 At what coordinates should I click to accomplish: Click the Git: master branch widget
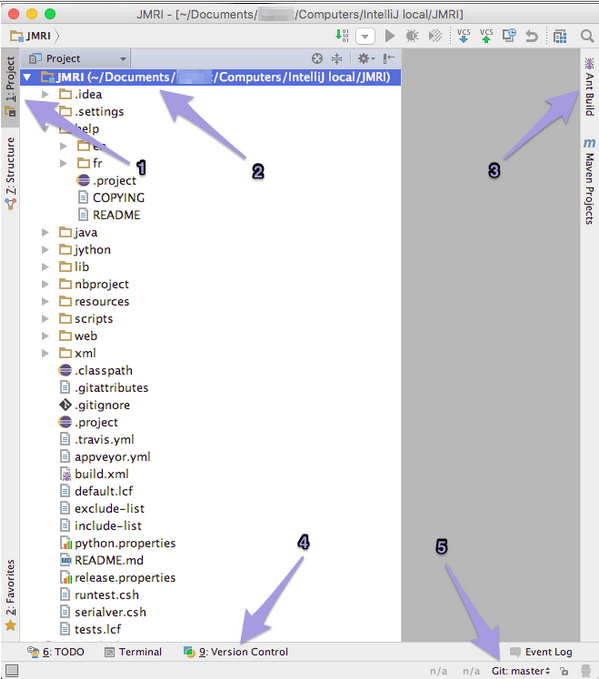521,671
